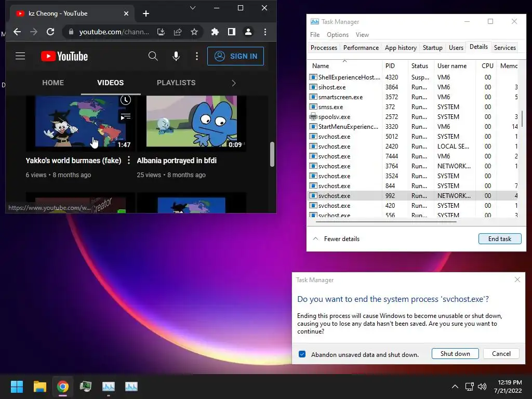Open the Windows Start menu
Viewport: 532px width, 399px height.
click(x=17, y=387)
